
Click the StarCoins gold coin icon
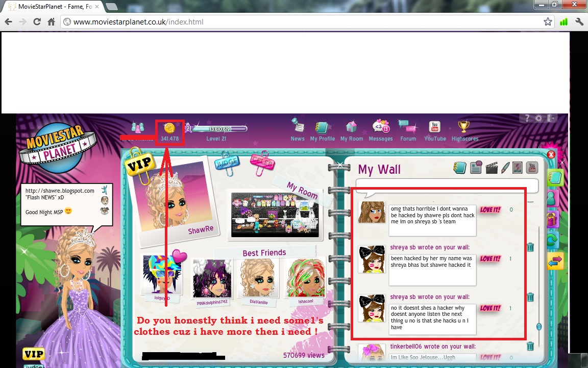(169, 128)
